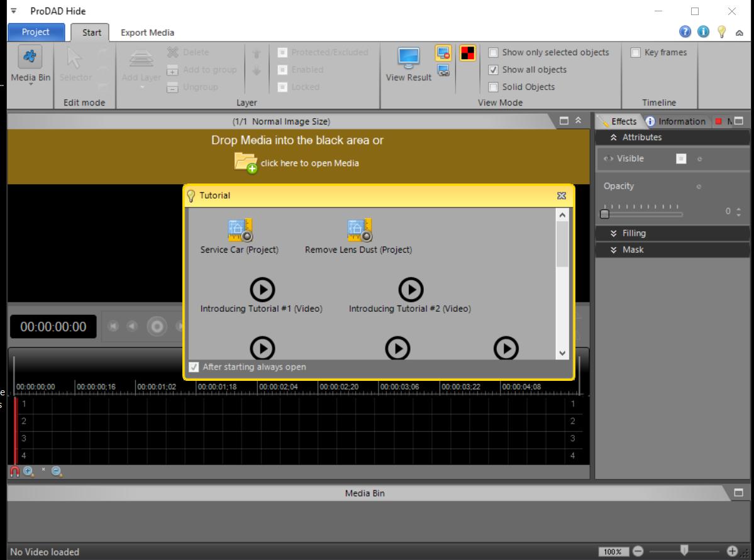Click the Introducing Tutorial #2 (Video) label

click(x=409, y=309)
